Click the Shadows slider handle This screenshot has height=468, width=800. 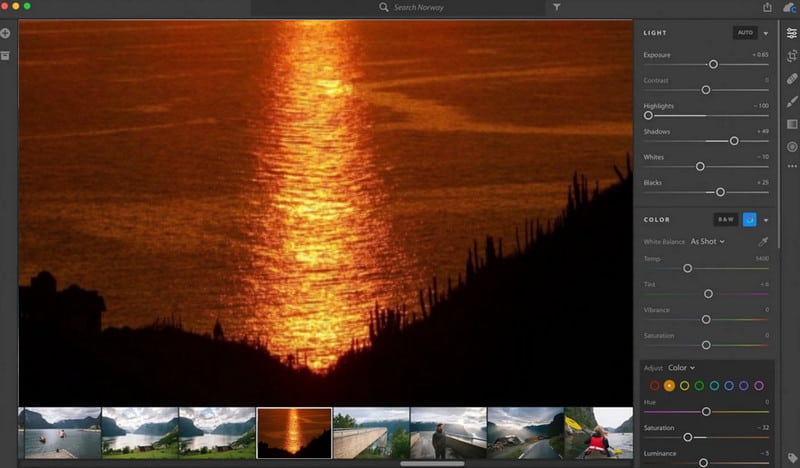[x=734, y=141]
